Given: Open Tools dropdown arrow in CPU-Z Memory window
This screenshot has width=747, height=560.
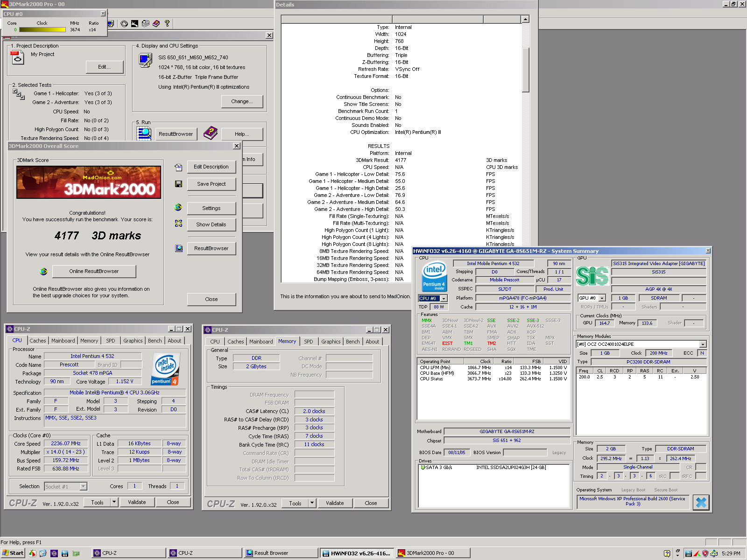Looking at the screenshot, I should pyautogui.click(x=312, y=503).
